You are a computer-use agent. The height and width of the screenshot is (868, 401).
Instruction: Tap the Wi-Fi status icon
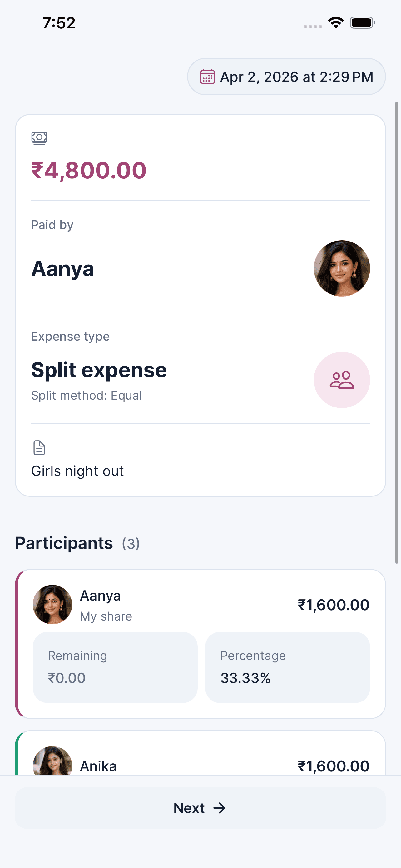336,23
